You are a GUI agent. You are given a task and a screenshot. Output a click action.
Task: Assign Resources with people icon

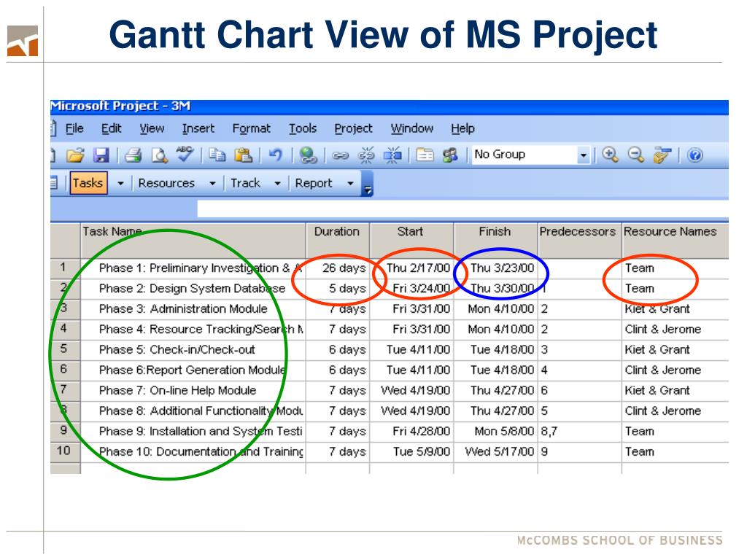(x=449, y=155)
